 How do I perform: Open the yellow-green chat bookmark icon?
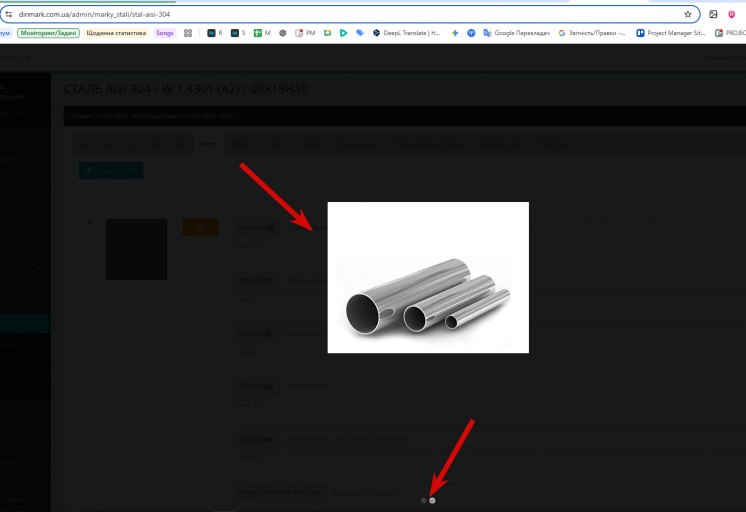pyautogui.click(x=327, y=33)
